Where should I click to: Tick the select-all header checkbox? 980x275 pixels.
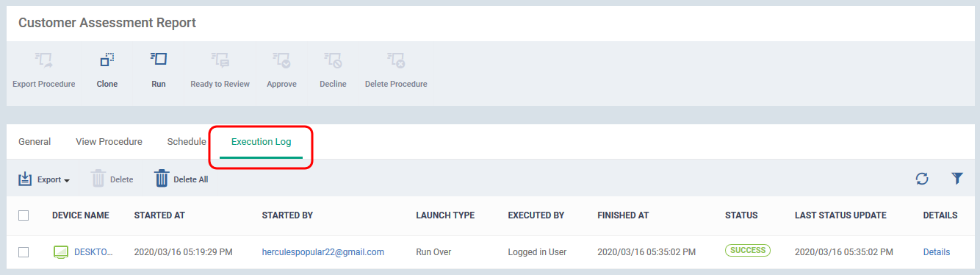24,215
